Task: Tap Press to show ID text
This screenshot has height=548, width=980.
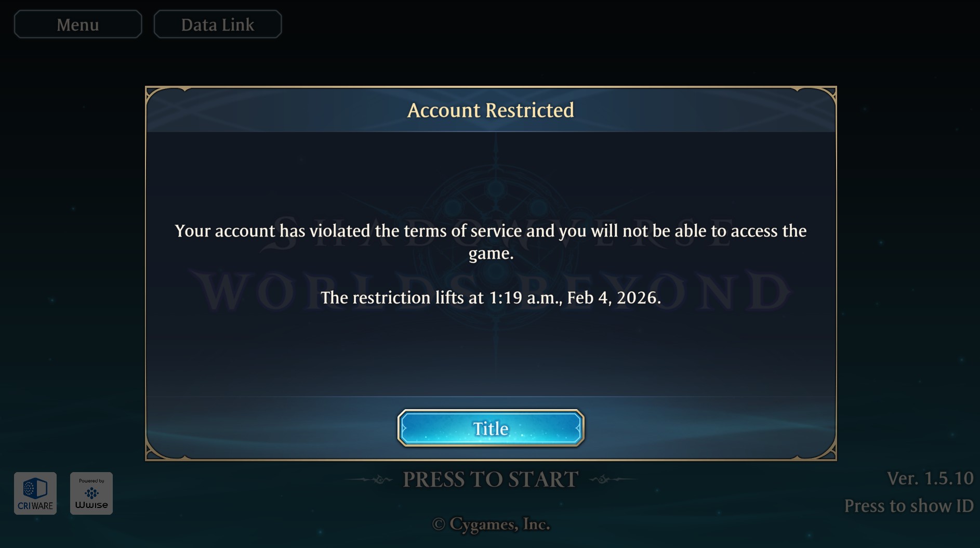Action: point(909,506)
